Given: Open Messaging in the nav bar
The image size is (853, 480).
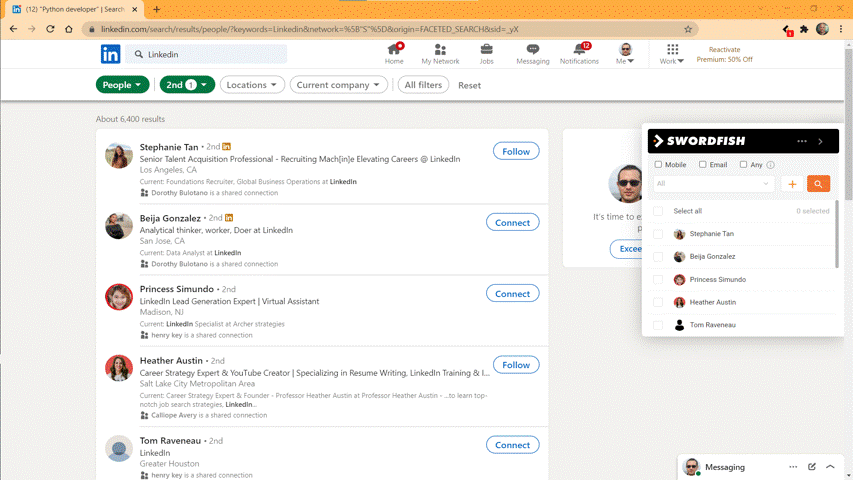Looking at the screenshot, I should tap(533, 54).
